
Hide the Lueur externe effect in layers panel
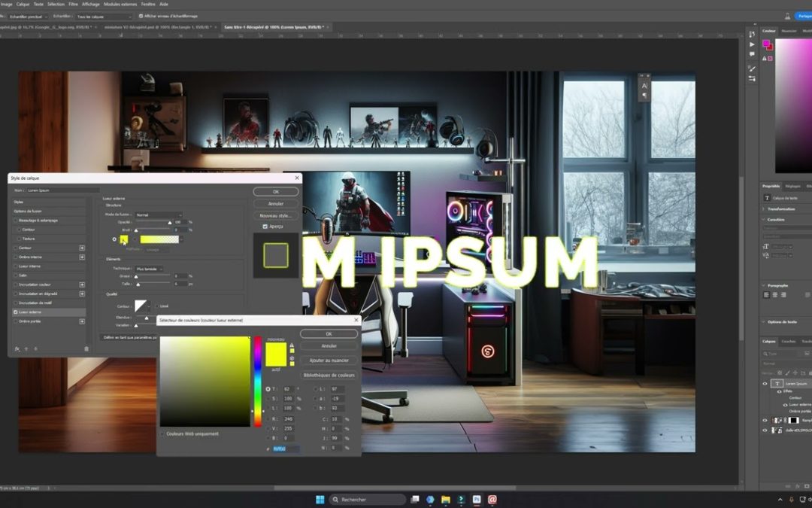pyautogui.click(x=785, y=405)
